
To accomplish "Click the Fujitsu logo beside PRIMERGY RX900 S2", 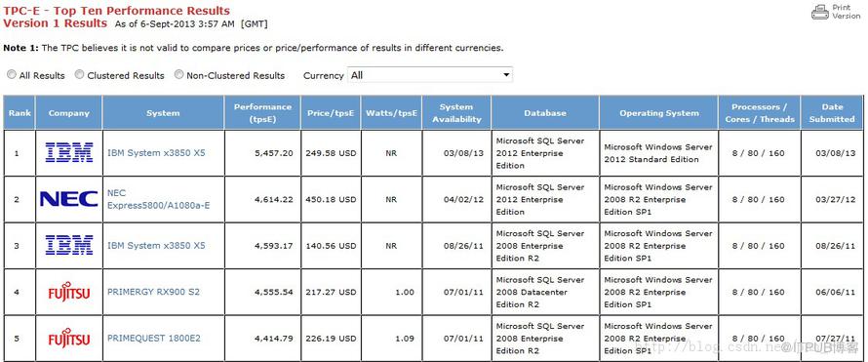I will pos(69,291).
